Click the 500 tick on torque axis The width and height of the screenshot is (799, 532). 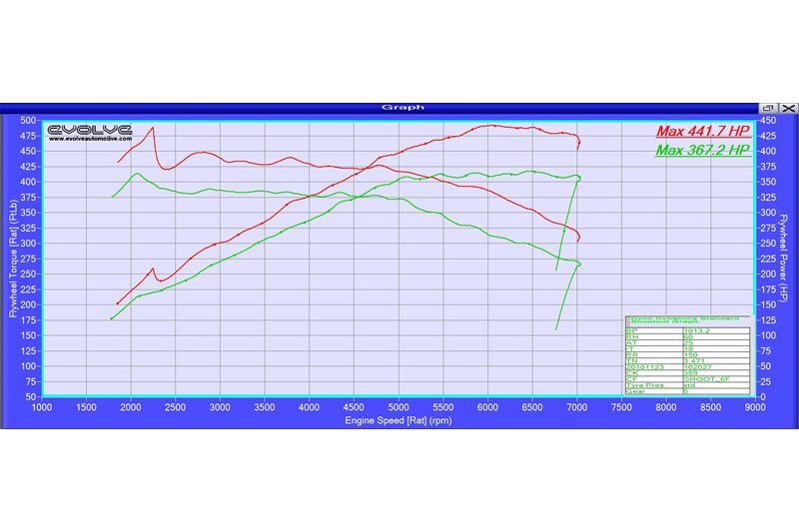(28, 120)
